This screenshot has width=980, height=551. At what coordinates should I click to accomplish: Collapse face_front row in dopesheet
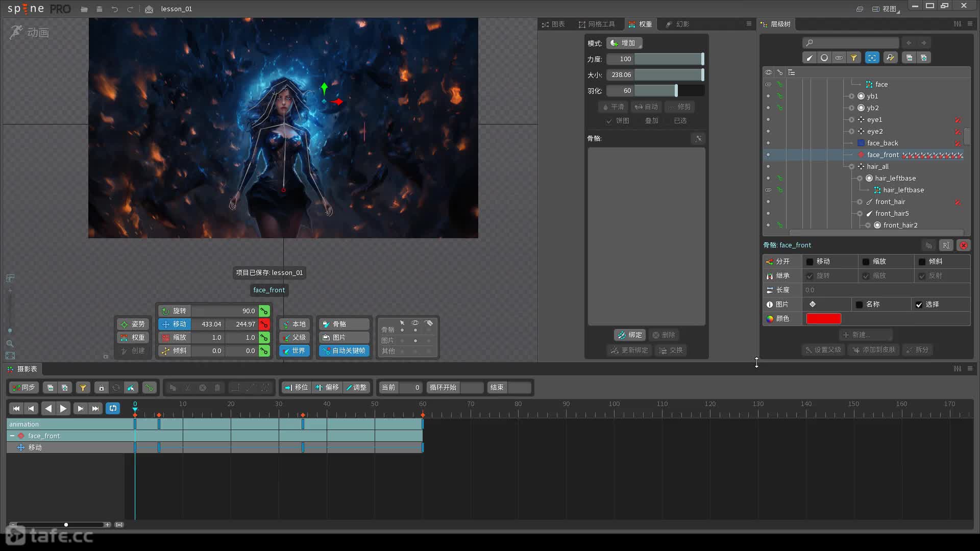pos(12,436)
